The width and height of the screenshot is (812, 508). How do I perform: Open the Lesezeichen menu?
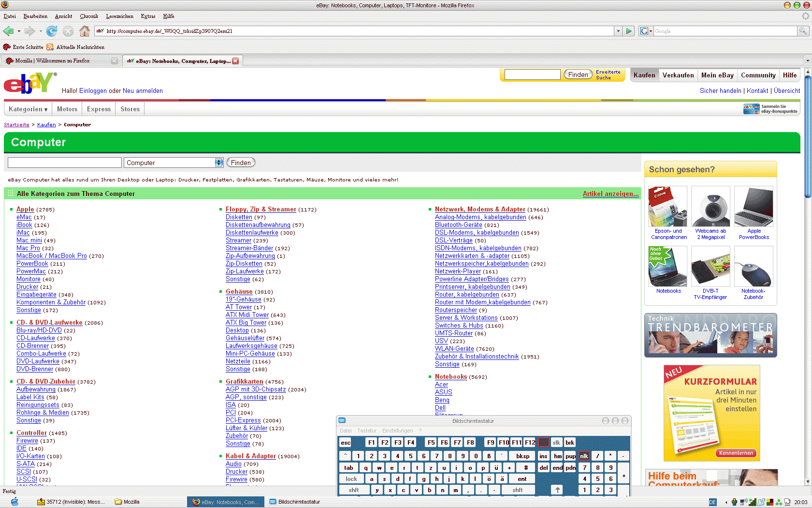(119, 16)
